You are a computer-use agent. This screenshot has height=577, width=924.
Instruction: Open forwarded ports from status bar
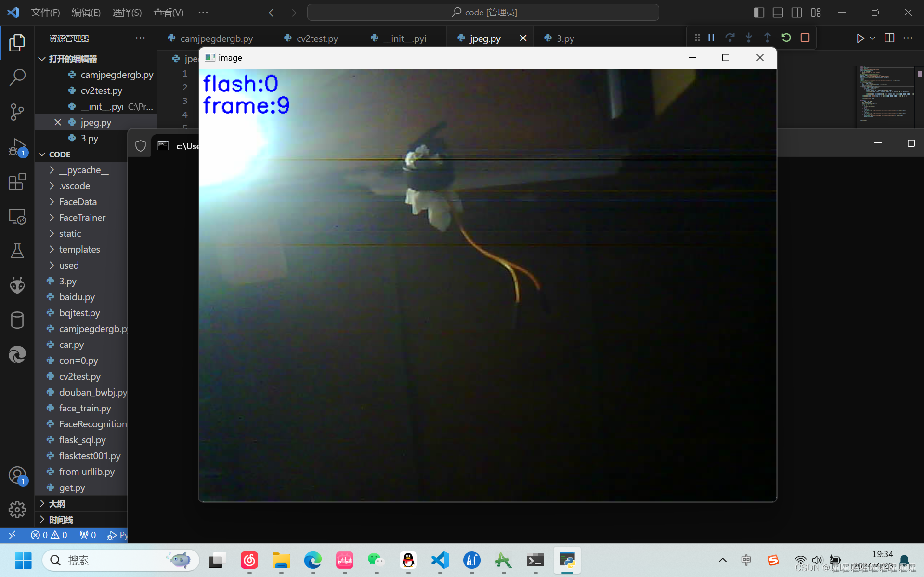click(88, 535)
